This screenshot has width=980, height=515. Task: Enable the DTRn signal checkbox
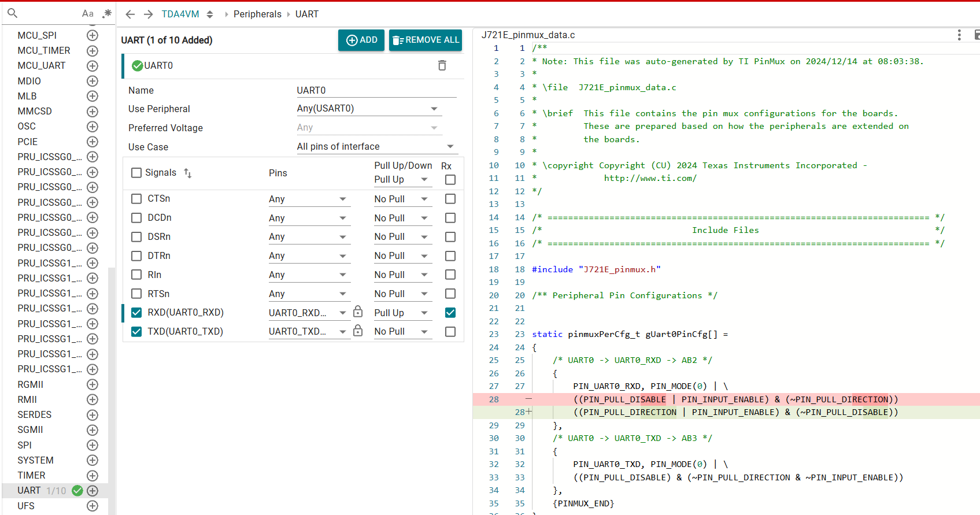[x=136, y=256]
